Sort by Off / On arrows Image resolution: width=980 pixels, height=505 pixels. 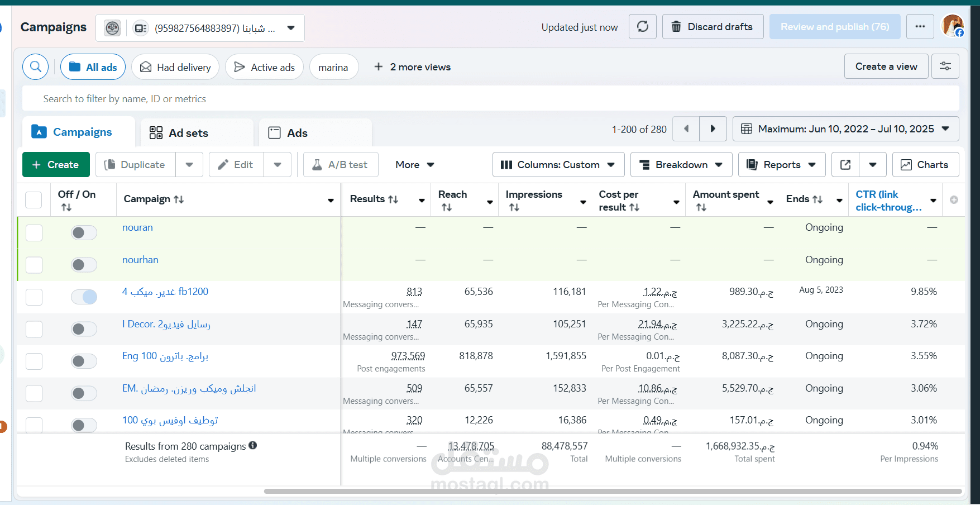(x=66, y=207)
